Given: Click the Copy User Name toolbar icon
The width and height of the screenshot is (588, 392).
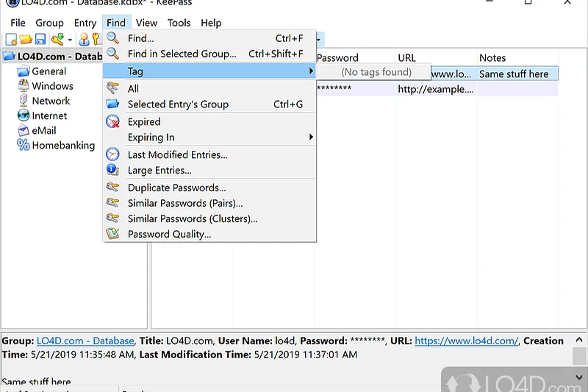Looking at the screenshot, I should [84, 39].
